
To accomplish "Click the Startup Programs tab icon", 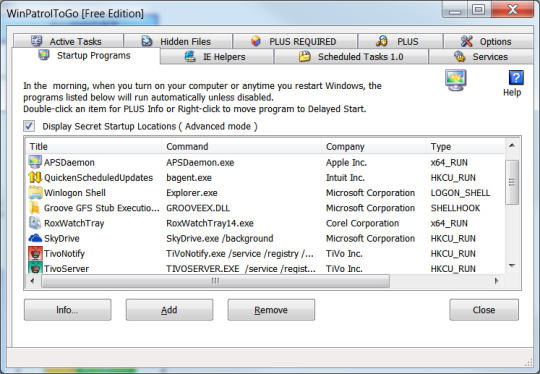I will (x=44, y=55).
